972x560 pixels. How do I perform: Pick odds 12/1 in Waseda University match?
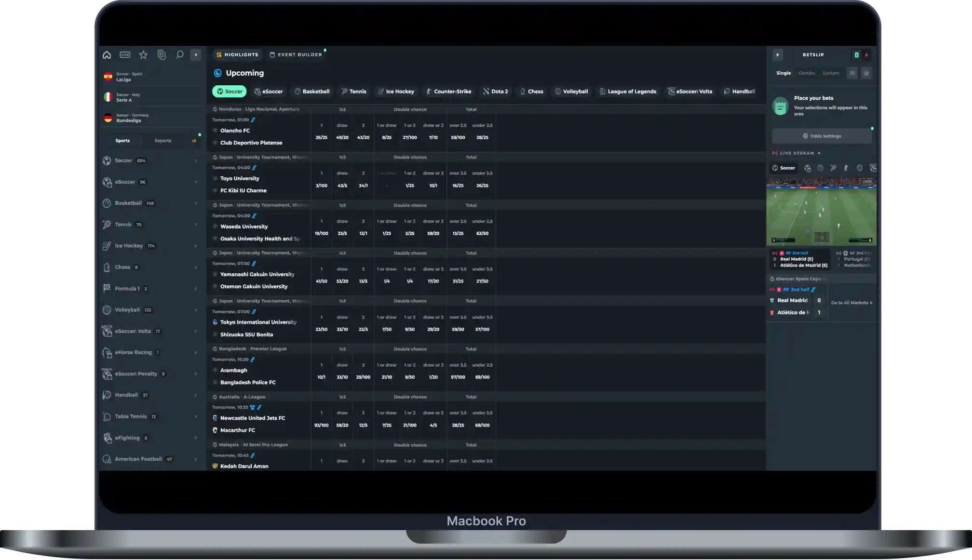coord(363,233)
